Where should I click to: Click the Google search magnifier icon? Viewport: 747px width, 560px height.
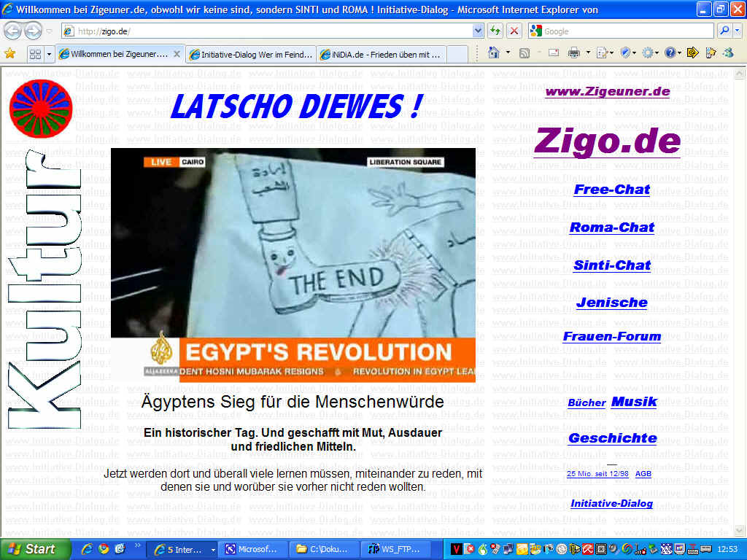(x=724, y=31)
